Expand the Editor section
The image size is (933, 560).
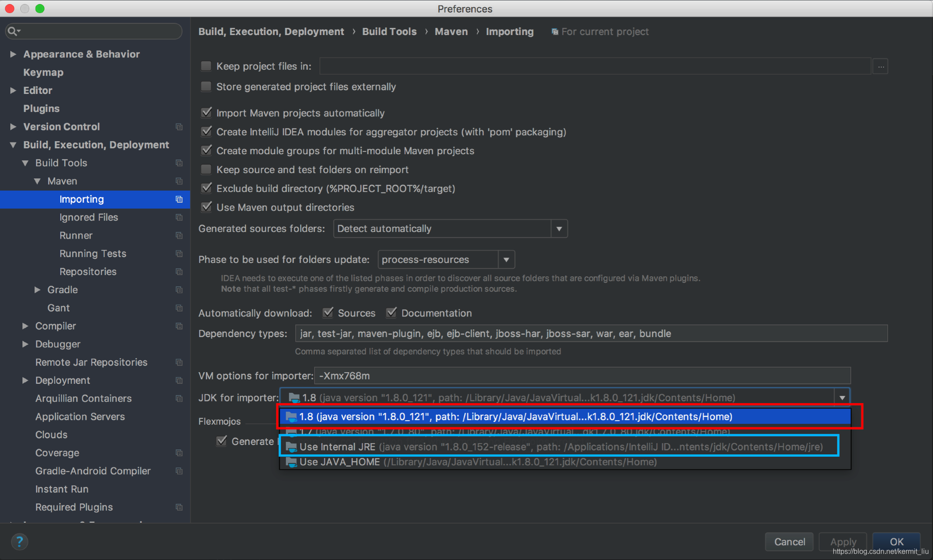(13, 90)
